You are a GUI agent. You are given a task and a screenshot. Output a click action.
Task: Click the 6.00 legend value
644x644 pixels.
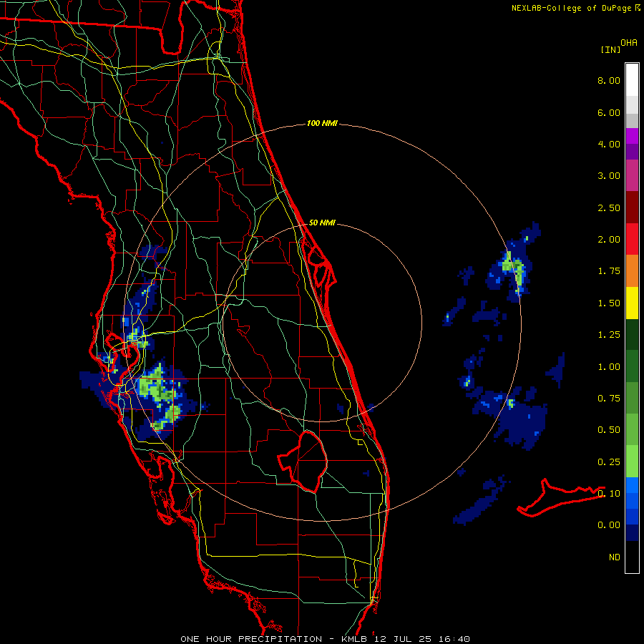609,112
